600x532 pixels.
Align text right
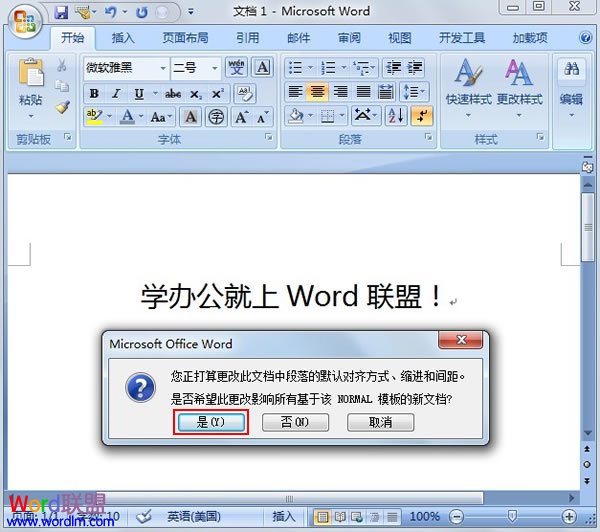point(340,92)
